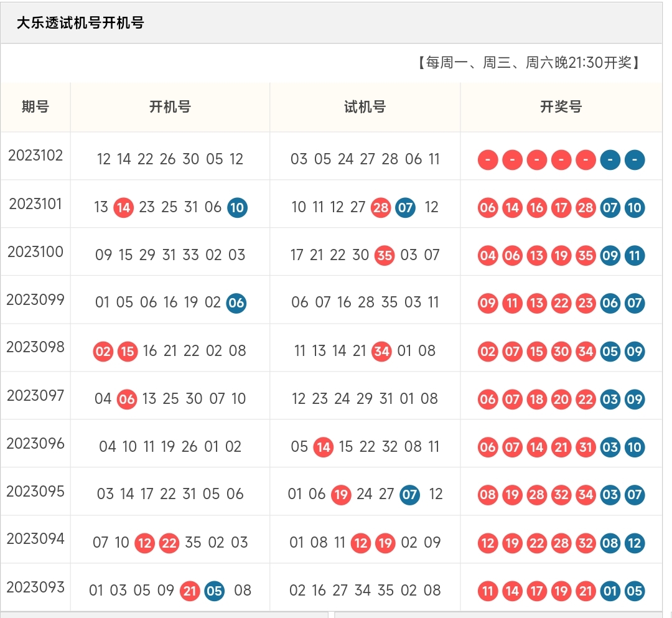This screenshot has height=618, width=672.
Task: Click number 26 in 2023096 开机号
Action: pyautogui.click(x=189, y=447)
